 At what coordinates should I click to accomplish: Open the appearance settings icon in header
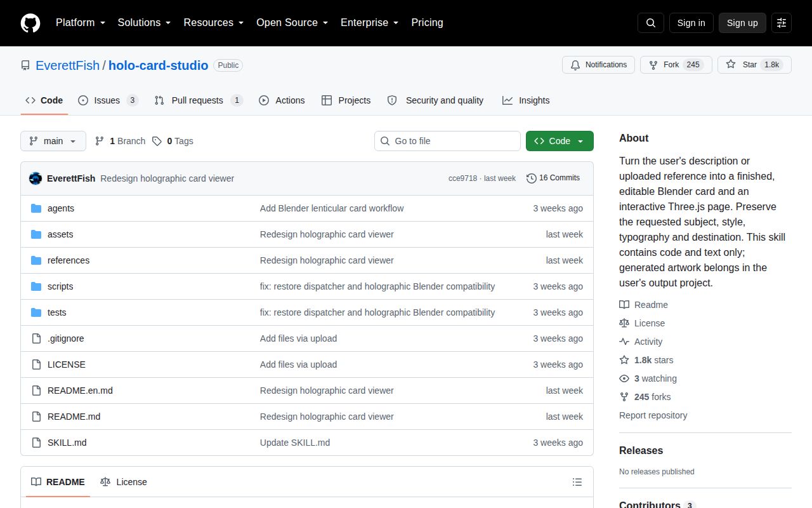click(782, 23)
